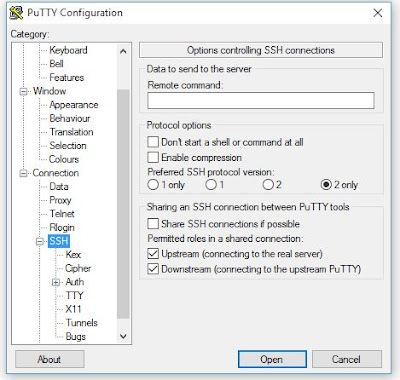Open the Selection settings

(68, 146)
